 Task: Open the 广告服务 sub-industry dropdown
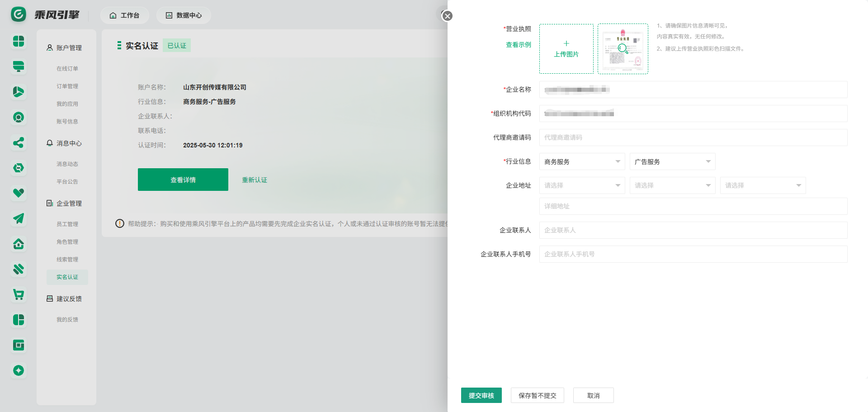pos(672,161)
